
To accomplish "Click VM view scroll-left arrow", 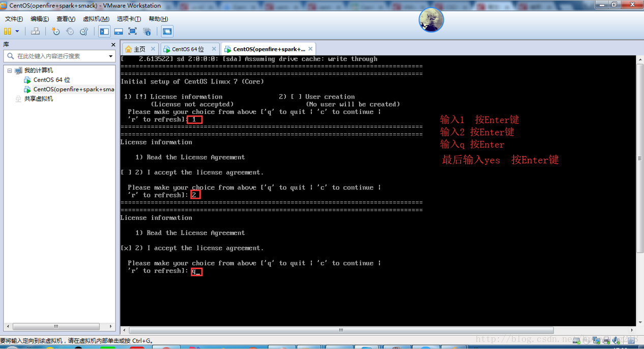I will pyautogui.click(x=124, y=330).
